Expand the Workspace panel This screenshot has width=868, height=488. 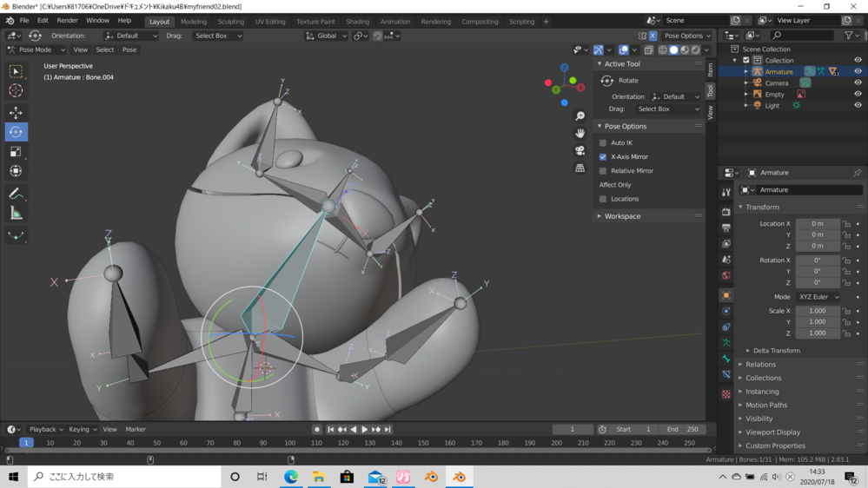621,216
